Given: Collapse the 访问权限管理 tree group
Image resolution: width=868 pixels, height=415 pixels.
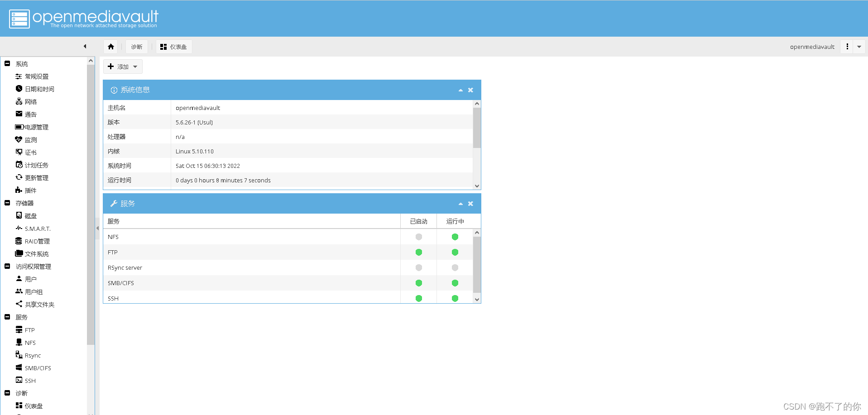Looking at the screenshot, I should point(7,267).
